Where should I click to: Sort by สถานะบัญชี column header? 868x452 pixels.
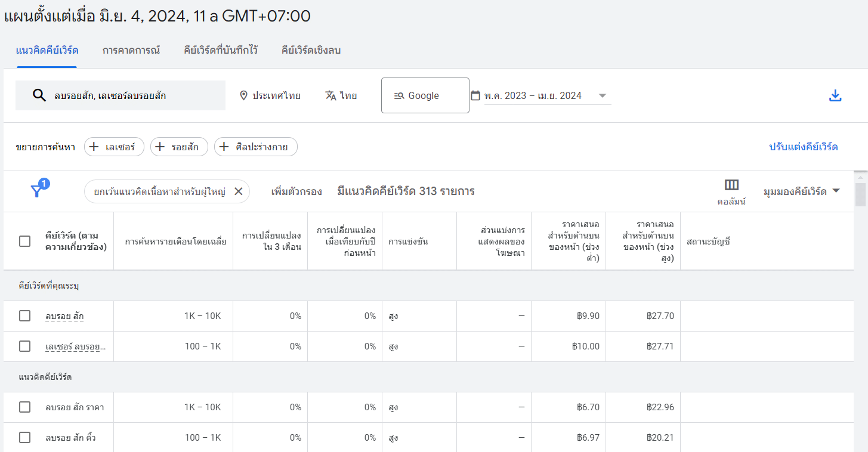pyautogui.click(x=709, y=242)
